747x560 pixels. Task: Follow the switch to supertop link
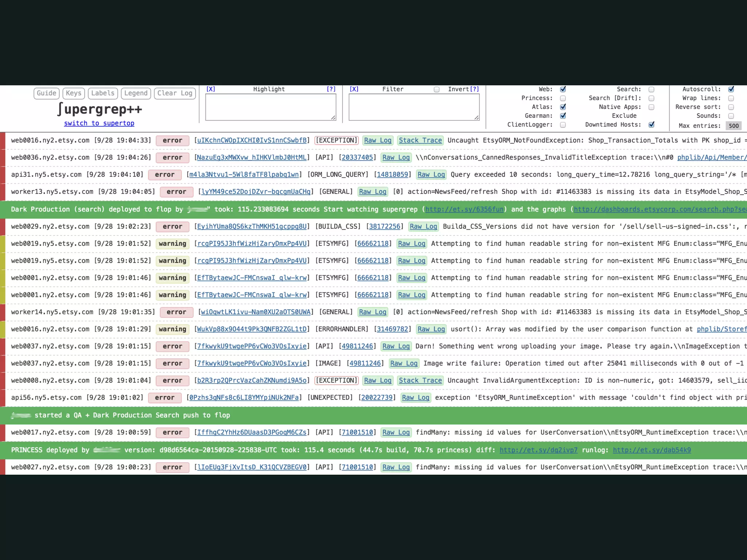99,123
